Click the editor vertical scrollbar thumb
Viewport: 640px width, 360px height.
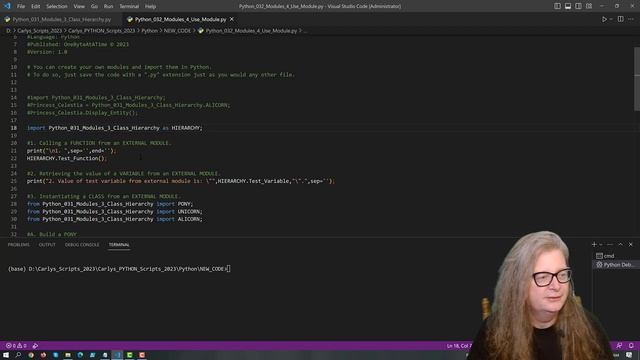(x=637, y=78)
